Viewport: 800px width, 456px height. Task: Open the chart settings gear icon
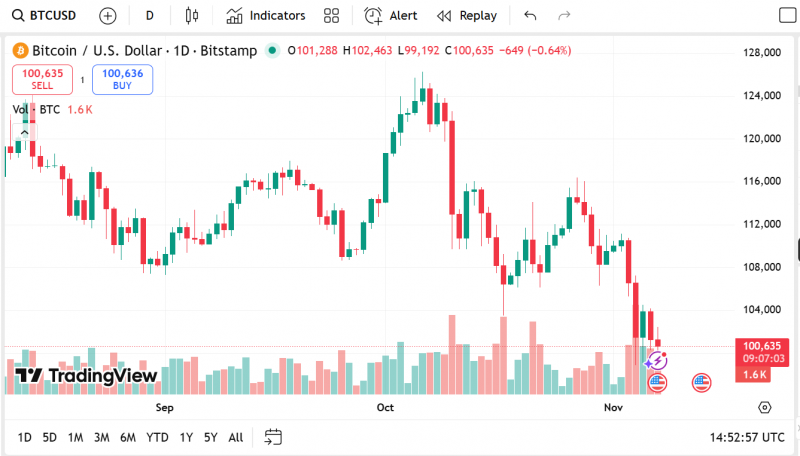point(764,407)
